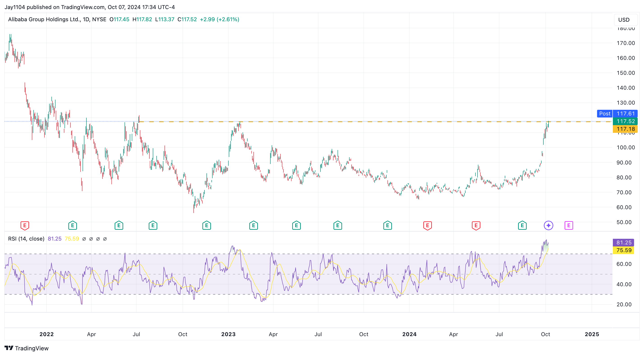Image resolution: width=644 pixels, height=356 pixels.
Task: Click the RSI value 81.25 in legend
Action: [x=55, y=239]
